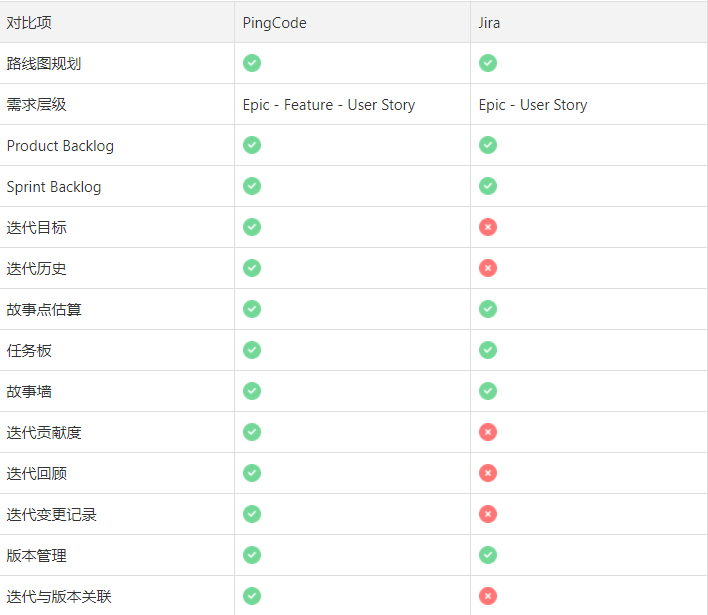This screenshot has width=708, height=615.
Task: Click Jira green check for 故事墙
Action: [x=488, y=391]
